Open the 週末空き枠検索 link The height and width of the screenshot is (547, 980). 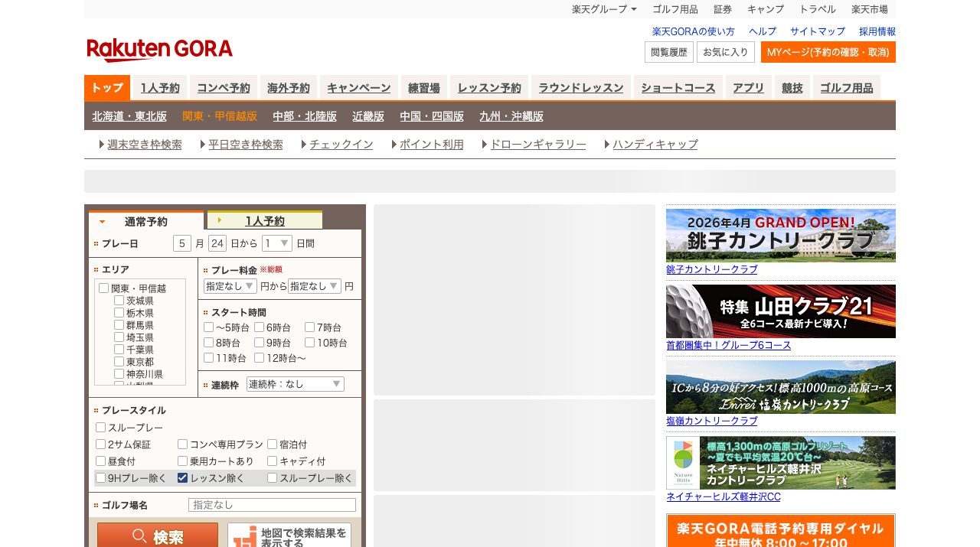145,144
